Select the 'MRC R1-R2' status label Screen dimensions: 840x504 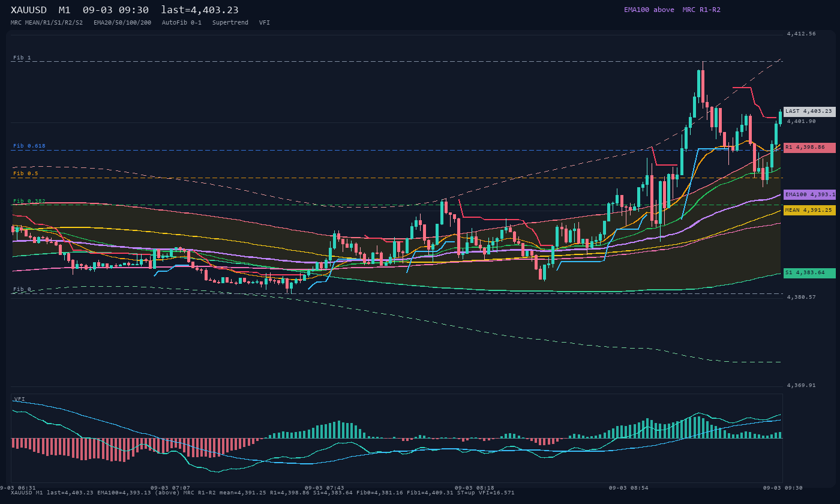point(701,10)
